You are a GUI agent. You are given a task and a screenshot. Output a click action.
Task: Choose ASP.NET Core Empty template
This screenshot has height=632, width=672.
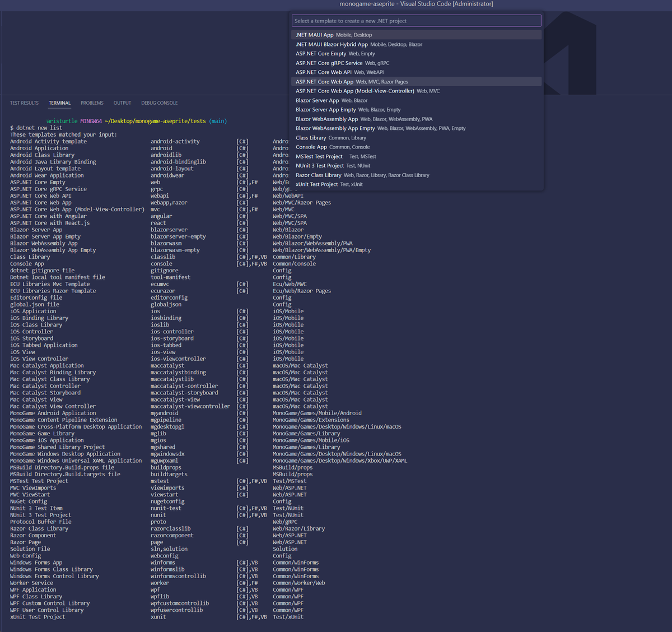tap(417, 54)
